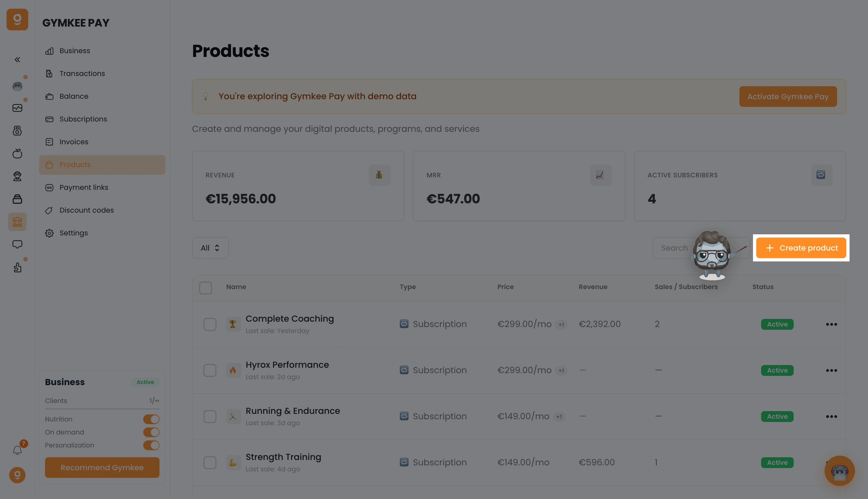This screenshot has height=499, width=868.
Task: Open Settings in the sidebar menu
Action: 102,233
